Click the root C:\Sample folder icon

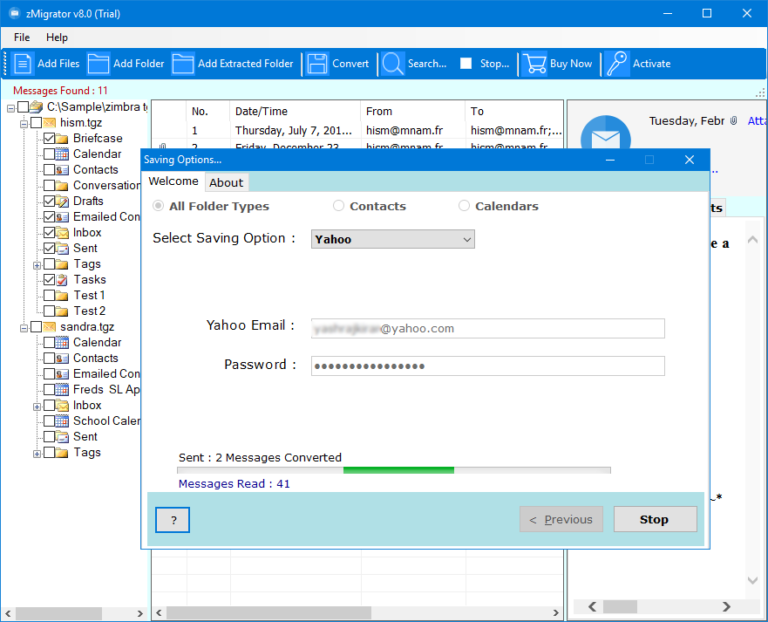point(36,107)
